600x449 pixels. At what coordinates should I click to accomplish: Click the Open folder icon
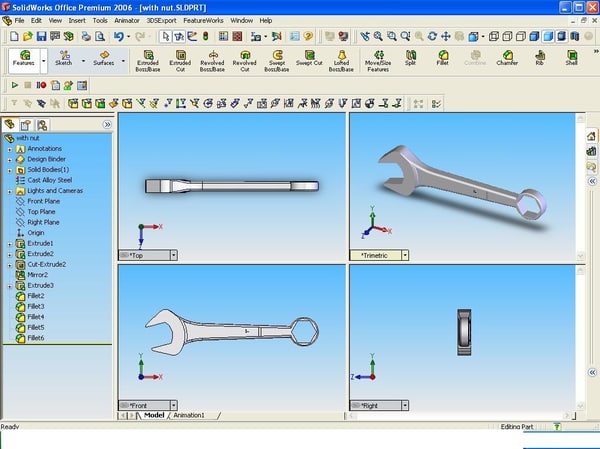click(28, 36)
